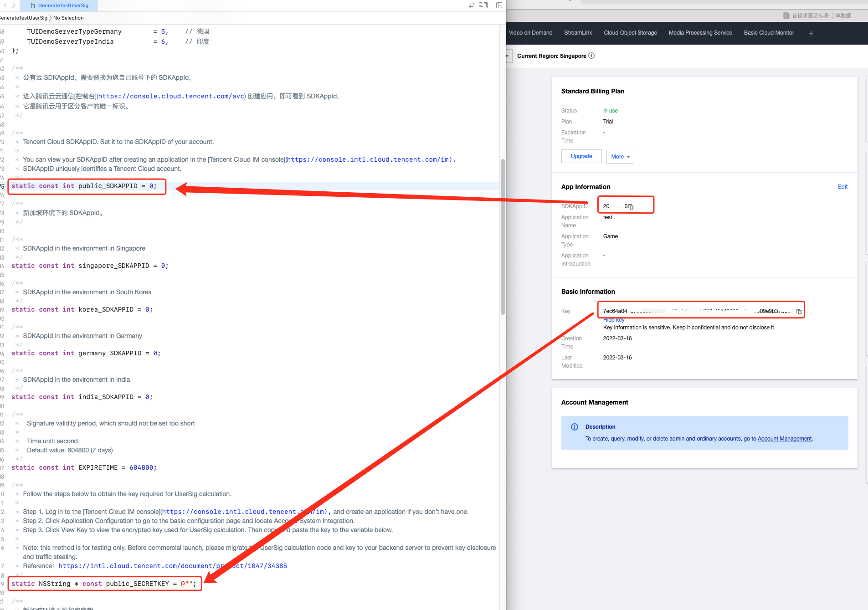Click the Description info icon

pos(575,427)
